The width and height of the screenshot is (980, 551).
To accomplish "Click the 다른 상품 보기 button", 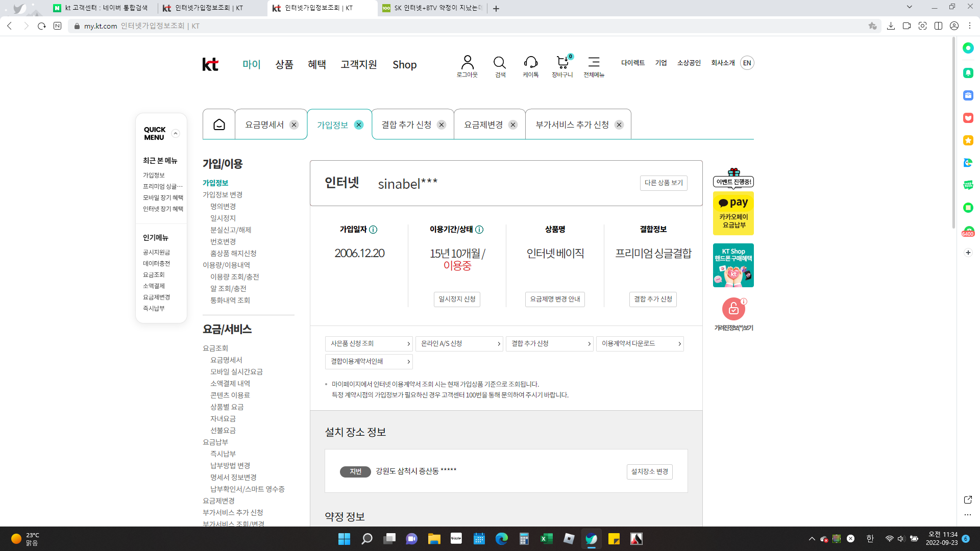I will pos(664,183).
